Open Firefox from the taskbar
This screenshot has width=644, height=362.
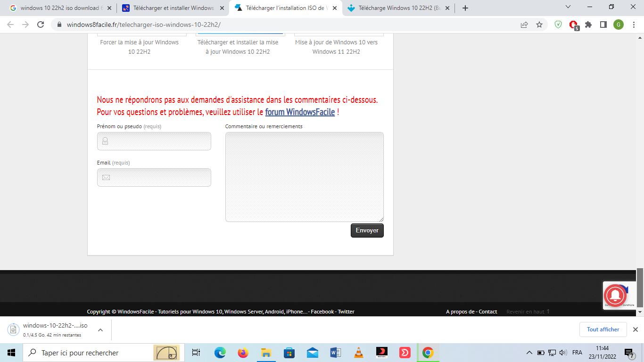[243, 353]
